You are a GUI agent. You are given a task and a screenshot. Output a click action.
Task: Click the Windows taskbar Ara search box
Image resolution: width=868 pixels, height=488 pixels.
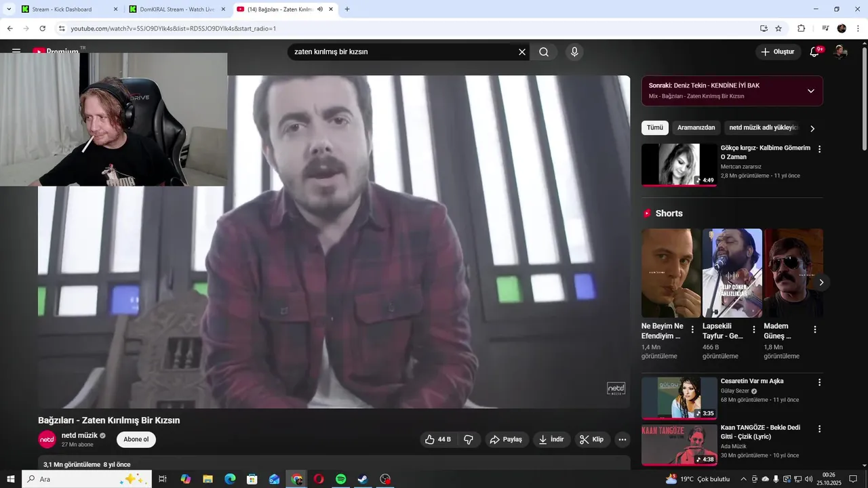87,479
